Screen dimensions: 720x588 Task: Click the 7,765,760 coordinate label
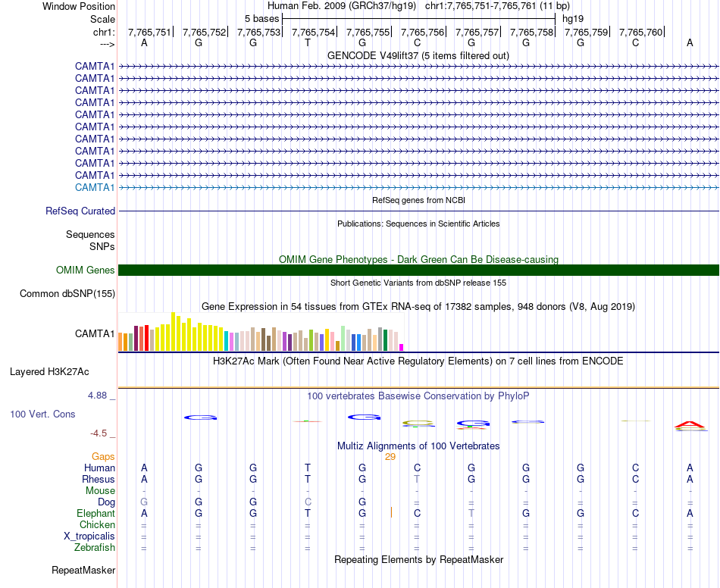[640, 32]
